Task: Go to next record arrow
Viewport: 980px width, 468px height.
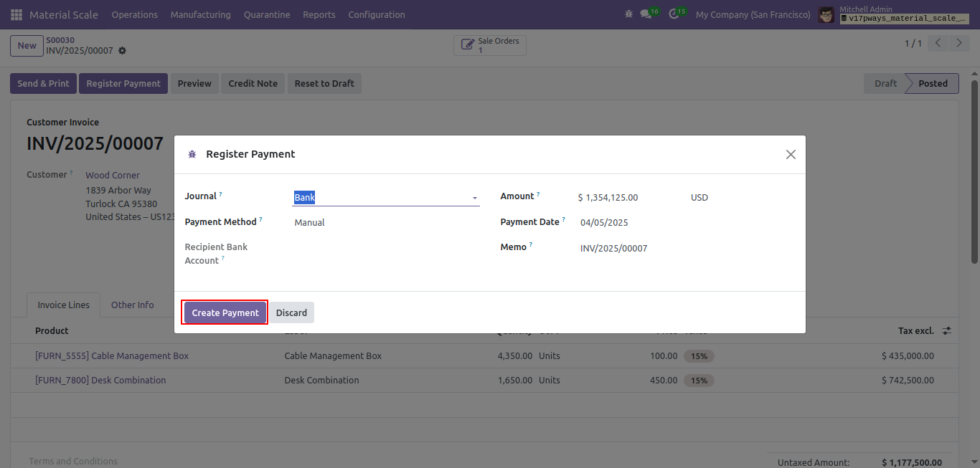Action: [x=959, y=44]
